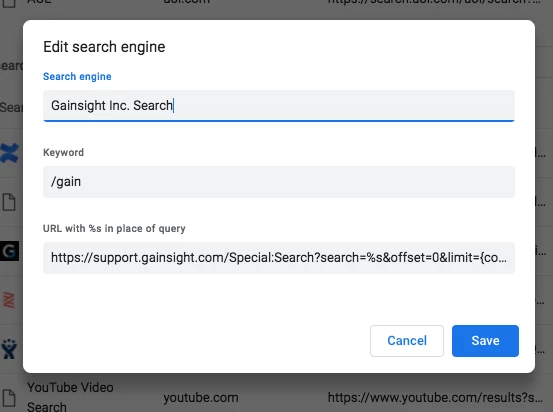Click the URL with %s query field
Image resolution: width=553 pixels, height=412 pixels.
(279, 258)
